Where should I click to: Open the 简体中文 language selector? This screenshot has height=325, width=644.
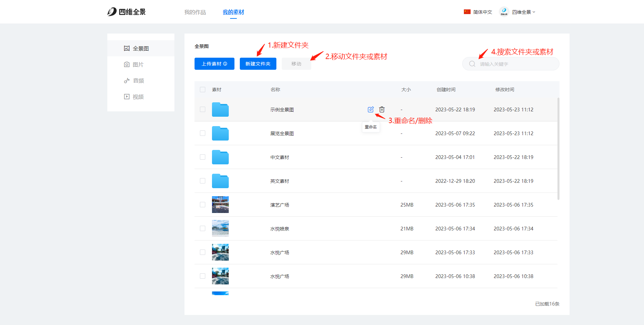coord(478,12)
